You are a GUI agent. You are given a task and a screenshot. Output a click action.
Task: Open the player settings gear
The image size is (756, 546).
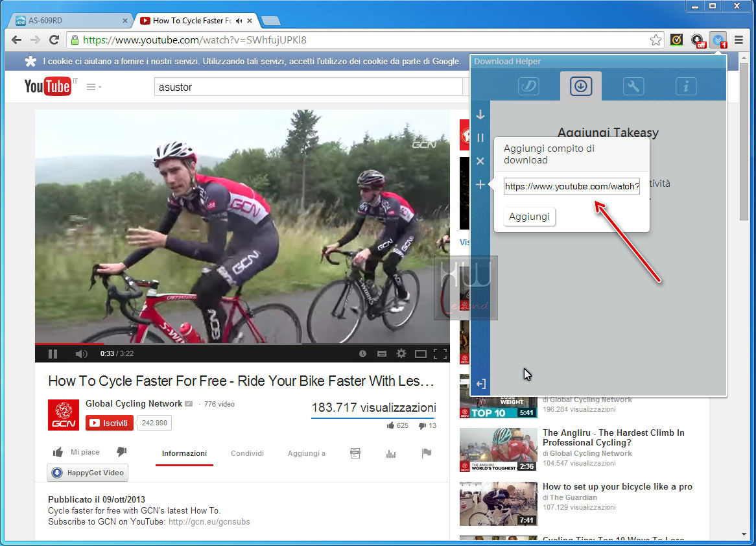[x=401, y=353]
